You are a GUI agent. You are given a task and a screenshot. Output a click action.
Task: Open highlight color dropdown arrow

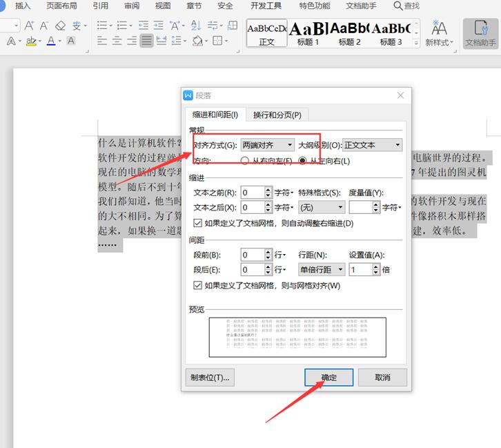(40, 41)
